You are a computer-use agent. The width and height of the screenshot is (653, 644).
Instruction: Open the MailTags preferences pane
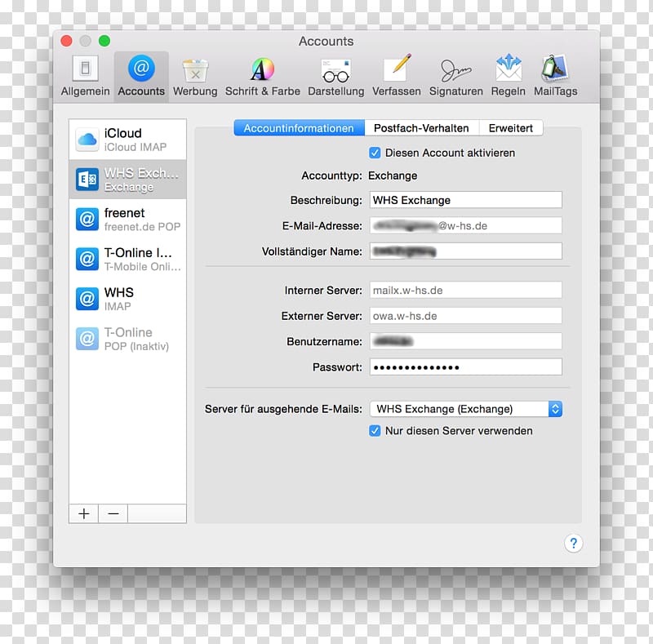[x=556, y=77]
